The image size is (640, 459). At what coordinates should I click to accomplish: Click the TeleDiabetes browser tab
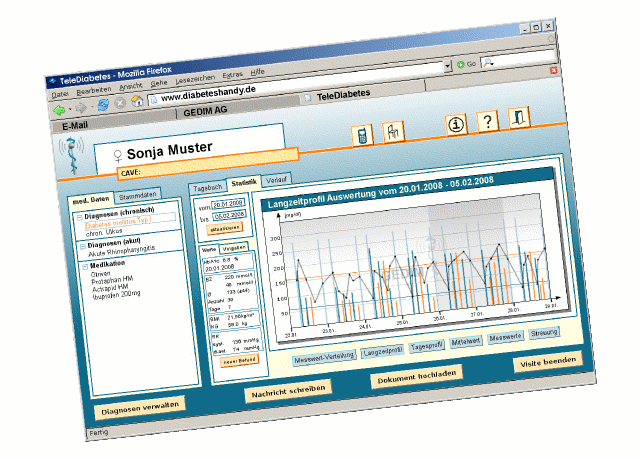(343, 95)
